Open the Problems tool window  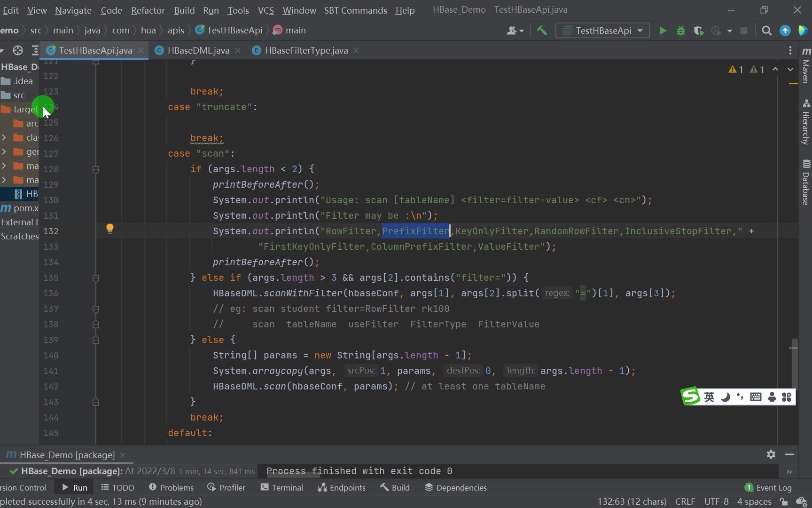pos(171,487)
